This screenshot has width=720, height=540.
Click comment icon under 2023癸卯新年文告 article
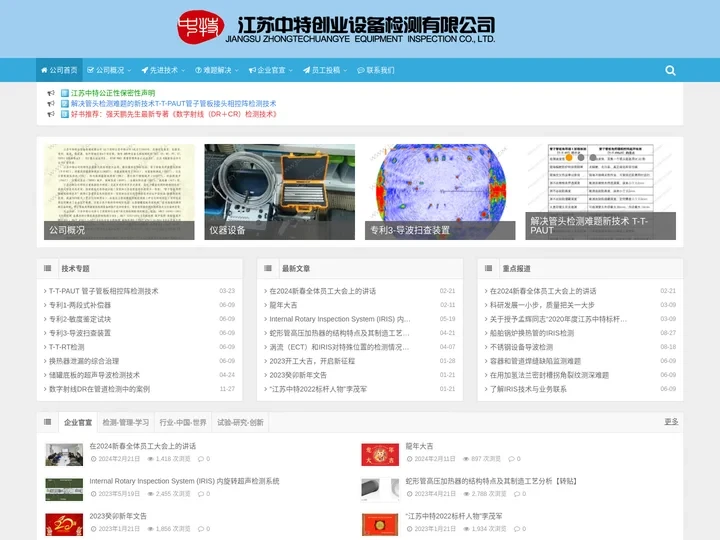click(x=201, y=529)
